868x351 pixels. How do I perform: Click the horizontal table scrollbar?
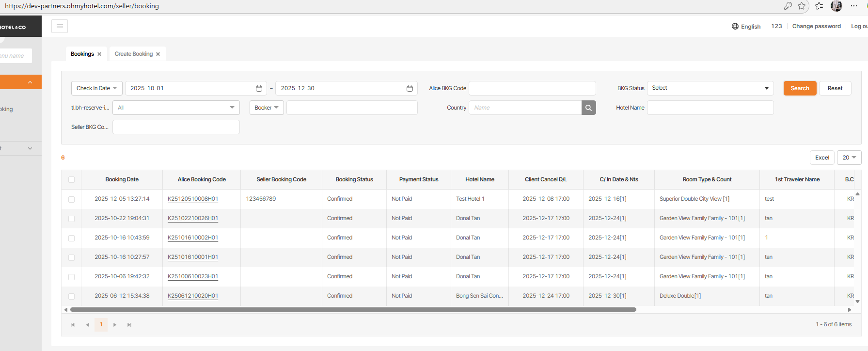(353, 309)
